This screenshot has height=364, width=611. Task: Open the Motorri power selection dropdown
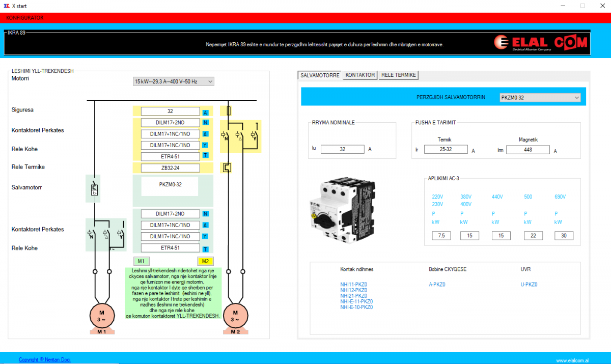[173, 81]
